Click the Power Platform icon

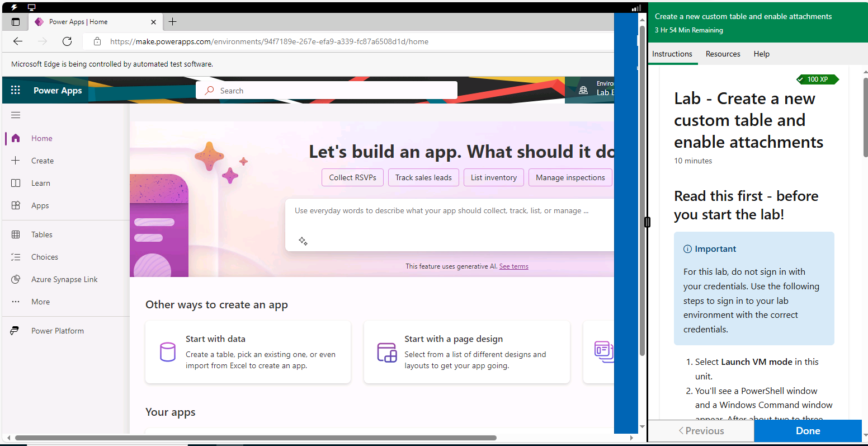(16, 331)
